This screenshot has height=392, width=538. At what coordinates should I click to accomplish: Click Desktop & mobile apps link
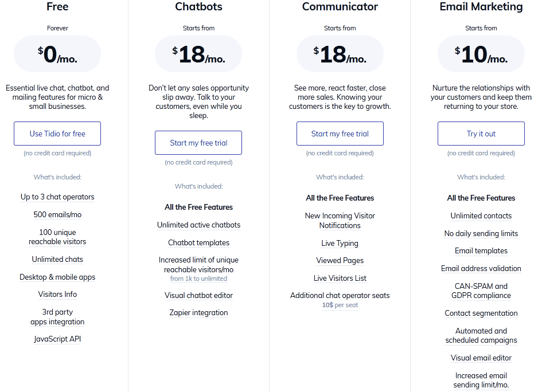(x=57, y=277)
